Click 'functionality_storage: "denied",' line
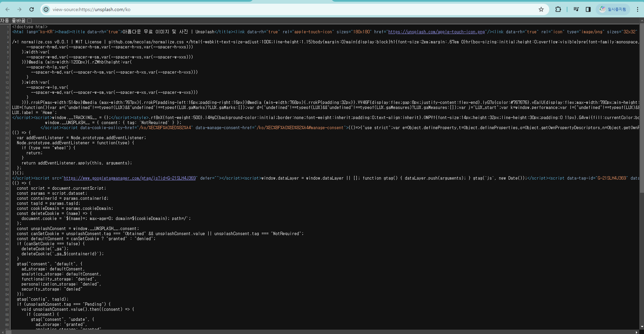The height and width of the screenshot is (334, 644). pyautogui.click(x=59, y=279)
